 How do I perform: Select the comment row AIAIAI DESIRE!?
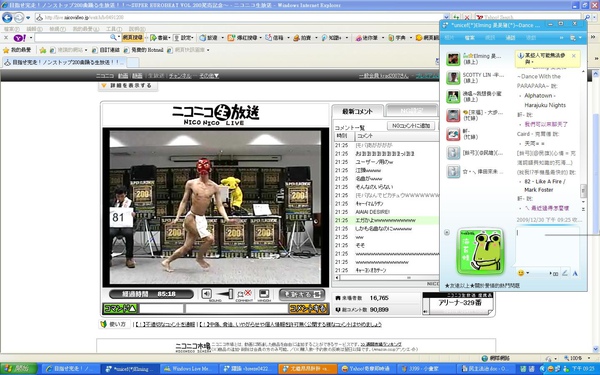click(386, 212)
